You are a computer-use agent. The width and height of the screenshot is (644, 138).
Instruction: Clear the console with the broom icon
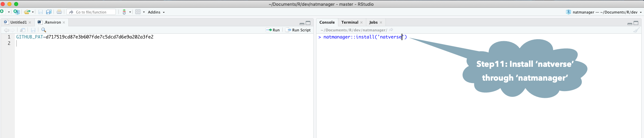tap(636, 30)
